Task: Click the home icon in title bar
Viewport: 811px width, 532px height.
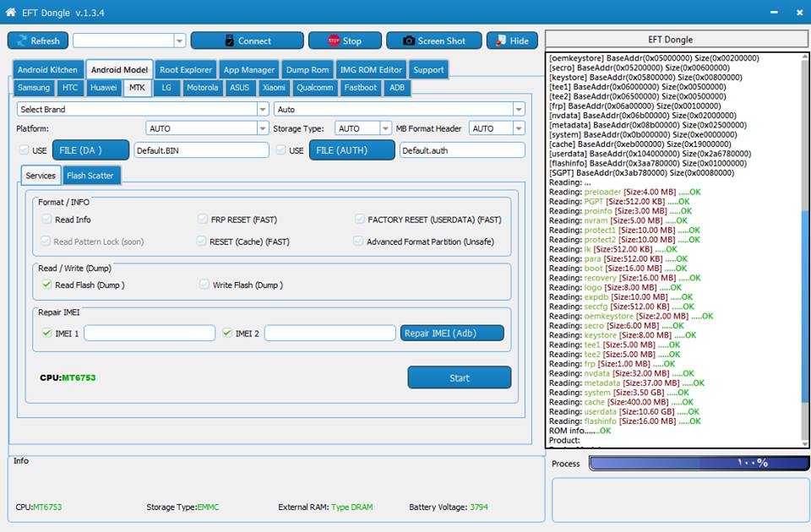Action: click(x=10, y=12)
